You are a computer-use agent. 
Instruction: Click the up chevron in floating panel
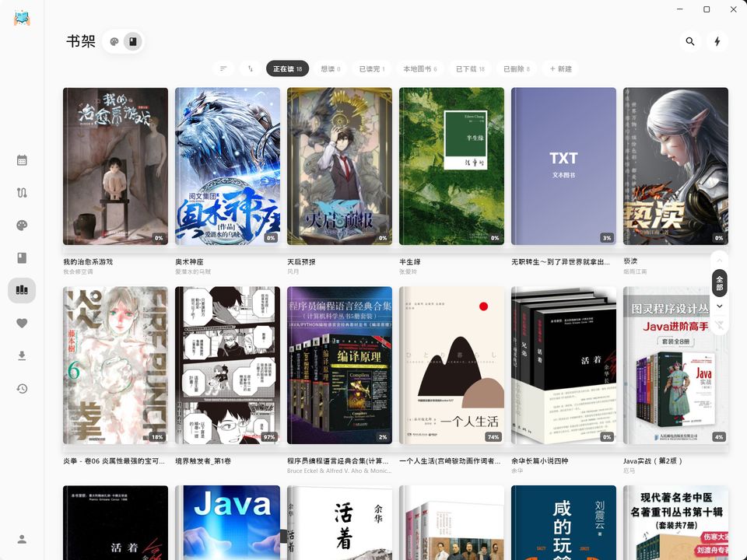click(x=719, y=261)
